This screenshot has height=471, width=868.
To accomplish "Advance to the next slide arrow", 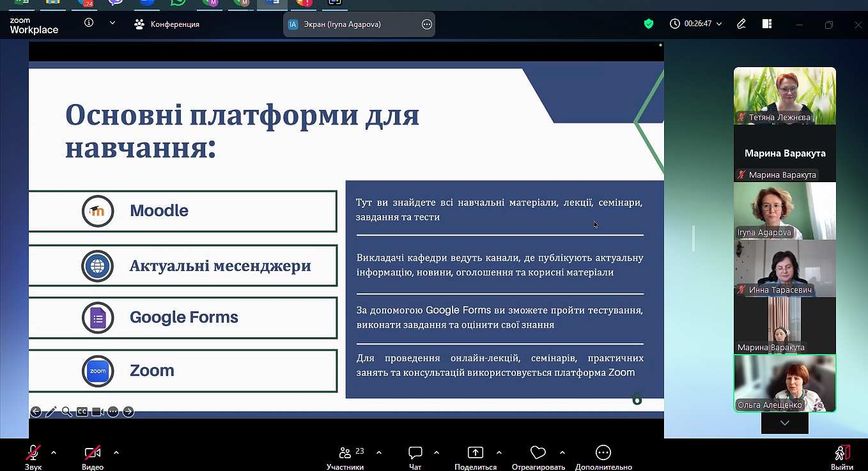I will coord(128,412).
